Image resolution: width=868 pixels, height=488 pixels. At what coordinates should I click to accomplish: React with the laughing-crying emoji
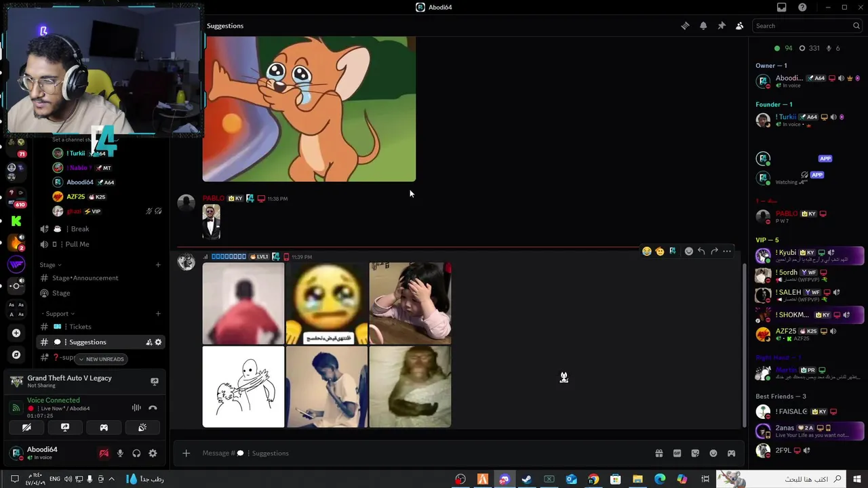pos(646,251)
